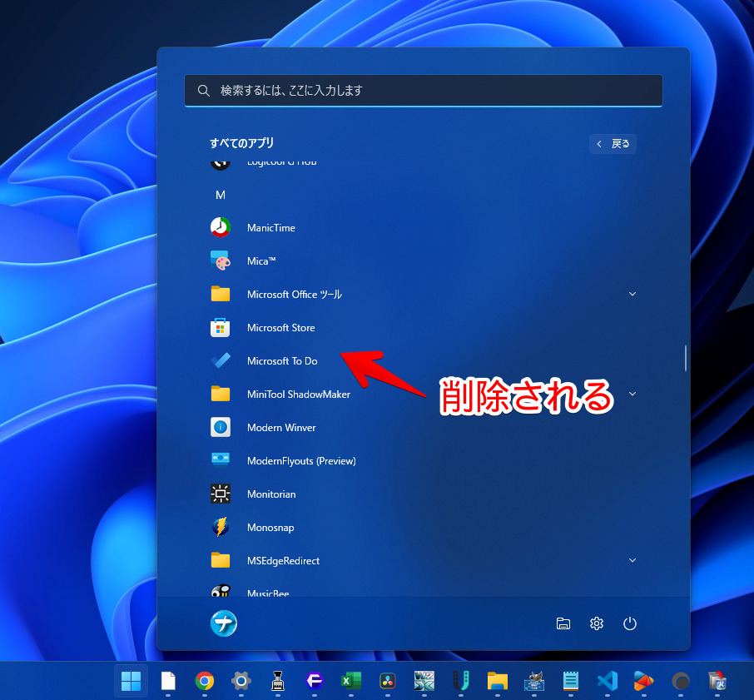Open the purple F app on taskbar
Screen dimensions: 754x700
coord(314,681)
